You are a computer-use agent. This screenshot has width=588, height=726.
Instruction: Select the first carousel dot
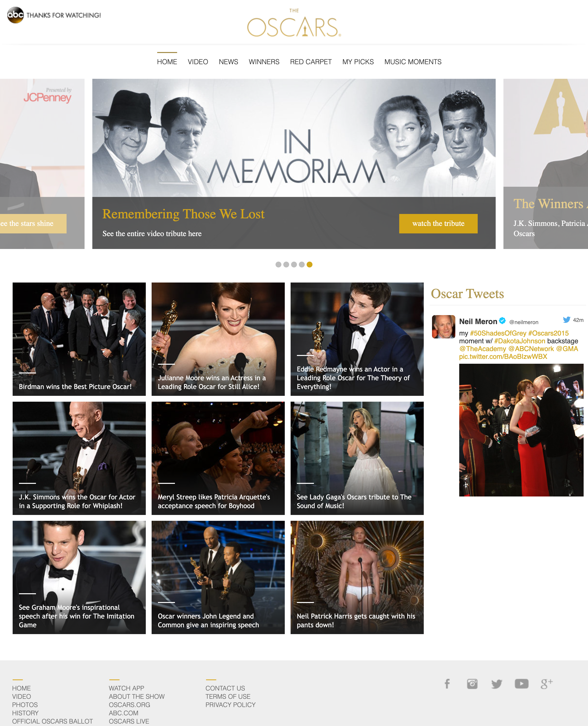click(278, 264)
